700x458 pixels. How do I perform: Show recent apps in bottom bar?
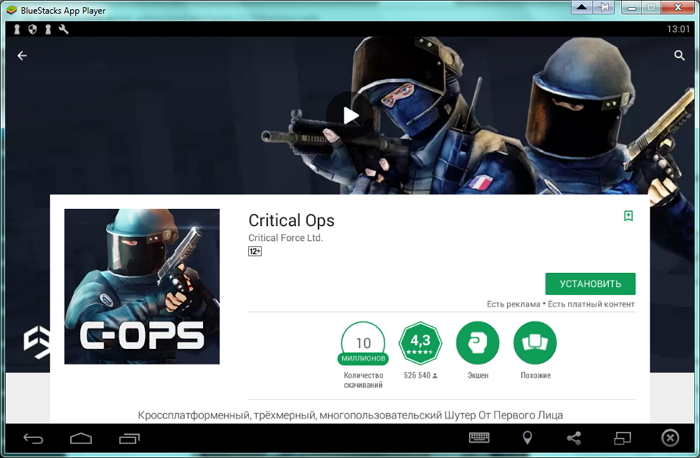[x=129, y=439]
